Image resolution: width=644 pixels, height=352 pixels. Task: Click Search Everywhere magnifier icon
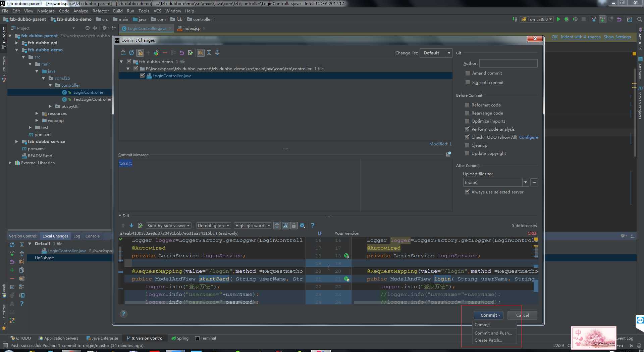640,19
